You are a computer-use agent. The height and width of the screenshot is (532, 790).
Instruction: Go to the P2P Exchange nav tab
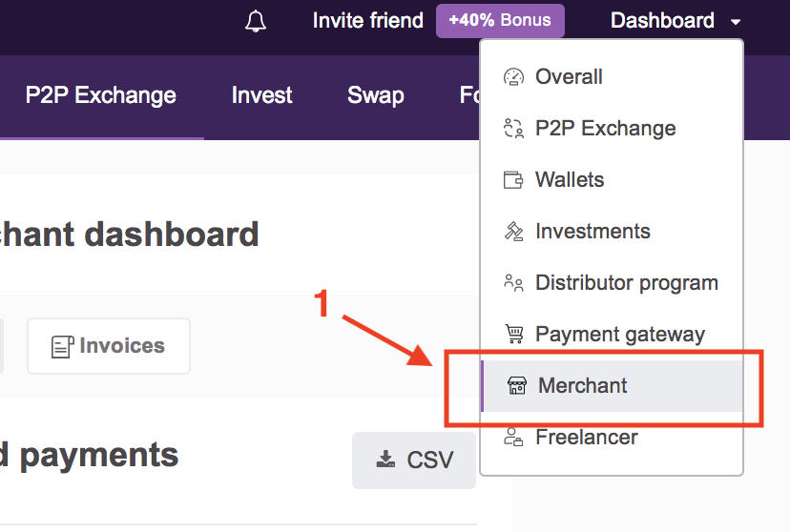[x=101, y=95]
